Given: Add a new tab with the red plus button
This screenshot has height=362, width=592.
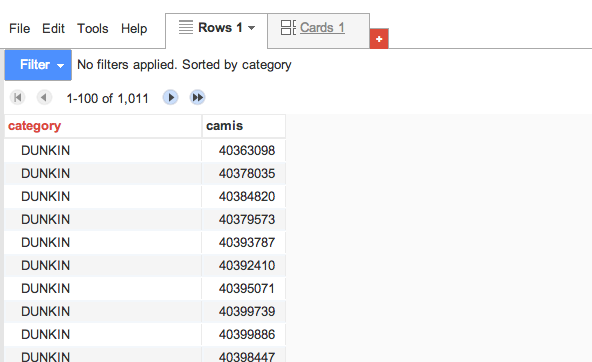Looking at the screenshot, I should (x=379, y=39).
